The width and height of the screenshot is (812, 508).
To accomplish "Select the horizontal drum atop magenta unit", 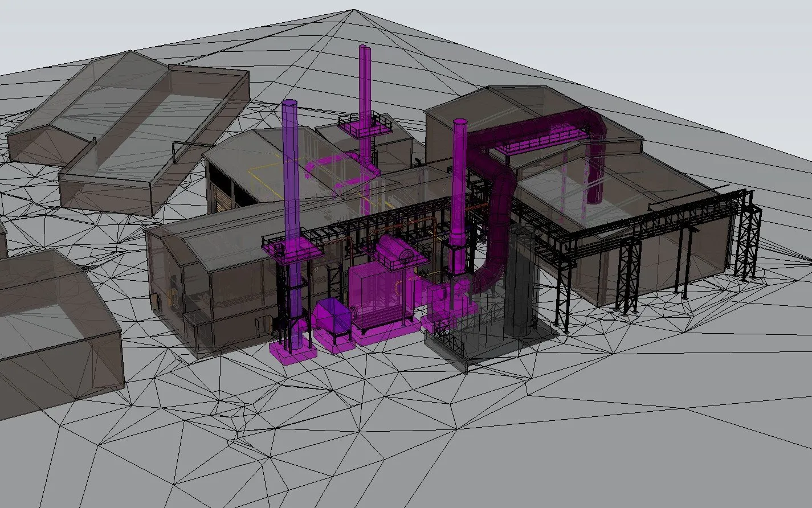I will click(394, 249).
